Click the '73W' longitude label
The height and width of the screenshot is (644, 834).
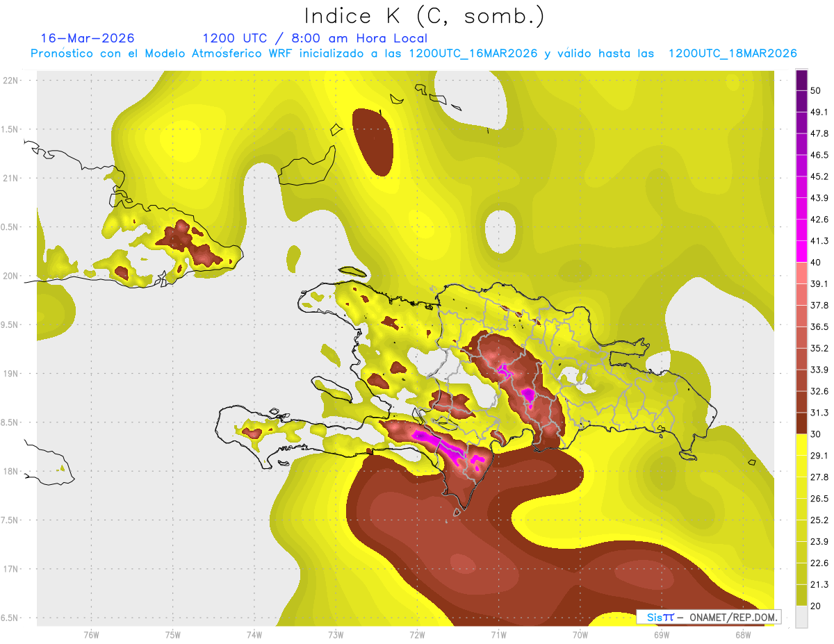336,634
